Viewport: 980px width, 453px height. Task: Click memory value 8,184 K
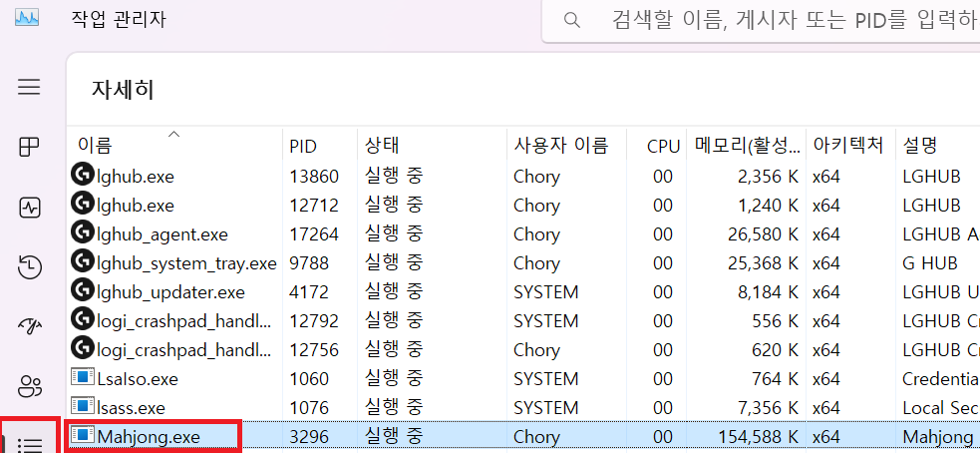(768, 292)
